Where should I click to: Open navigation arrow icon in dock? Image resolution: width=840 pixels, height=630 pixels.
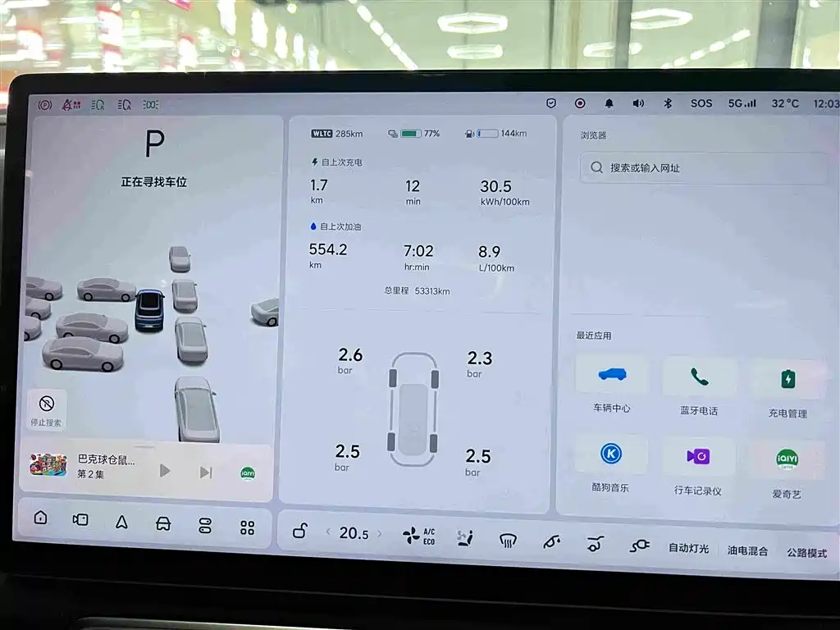121,522
